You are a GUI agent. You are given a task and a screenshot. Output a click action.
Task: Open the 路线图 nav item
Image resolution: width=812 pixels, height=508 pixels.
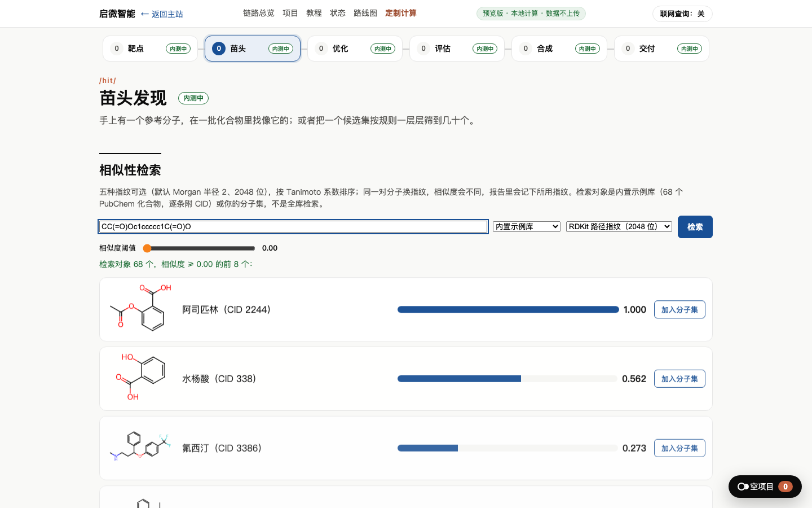click(365, 13)
